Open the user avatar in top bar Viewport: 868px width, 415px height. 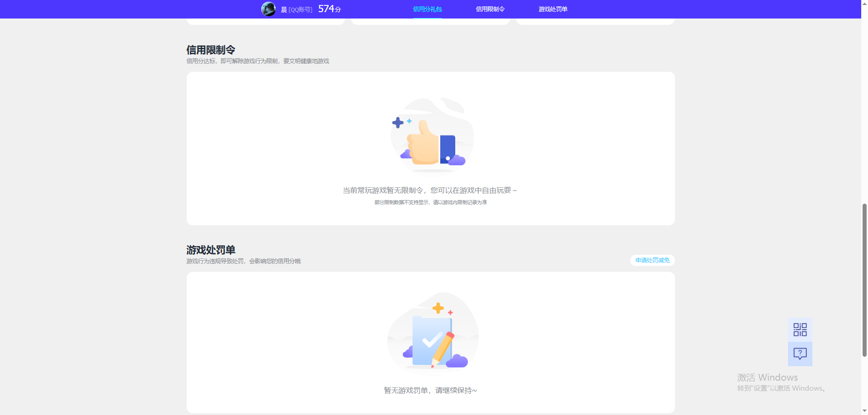click(x=269, y=9)
